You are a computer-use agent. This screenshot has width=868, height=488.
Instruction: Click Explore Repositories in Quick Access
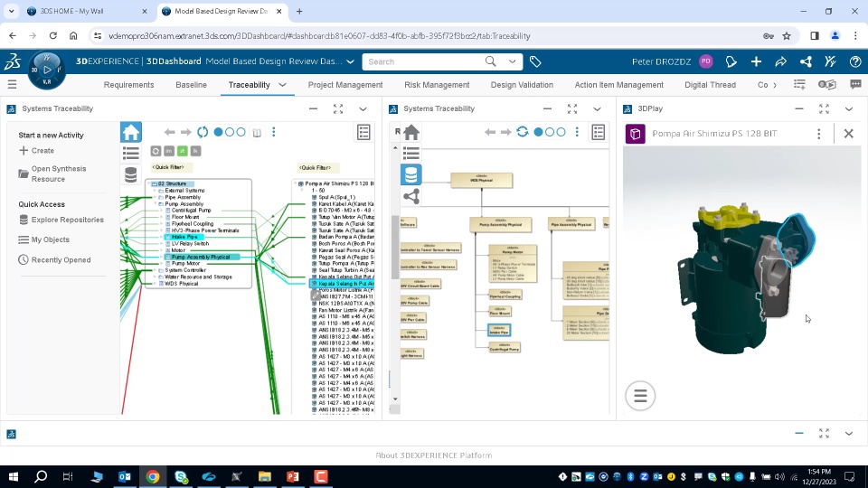tap(61, 220)
